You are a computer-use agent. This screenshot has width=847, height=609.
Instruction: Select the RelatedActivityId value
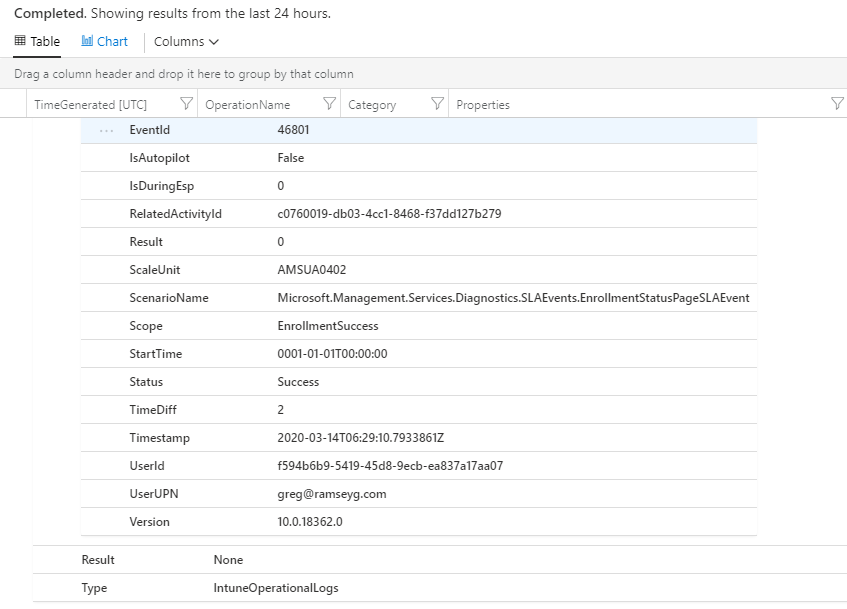pyautogui.click(x=389, y=214)
